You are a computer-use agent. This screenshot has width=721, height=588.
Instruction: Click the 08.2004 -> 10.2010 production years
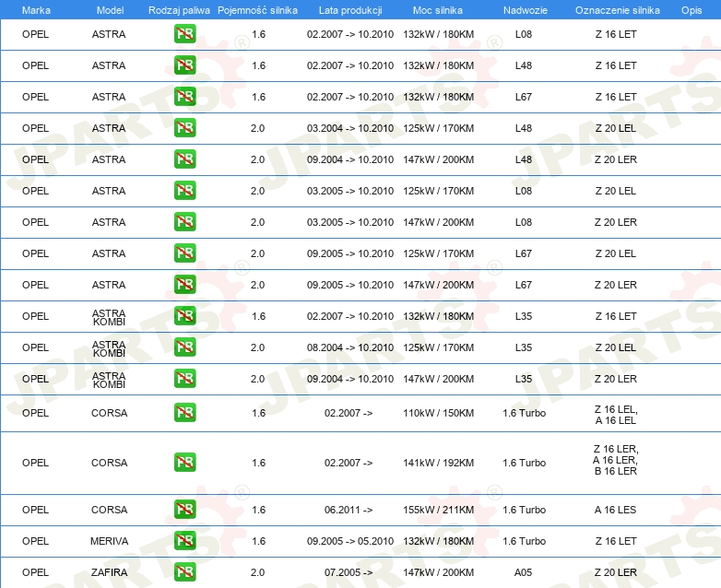click(x=350, y=347)
